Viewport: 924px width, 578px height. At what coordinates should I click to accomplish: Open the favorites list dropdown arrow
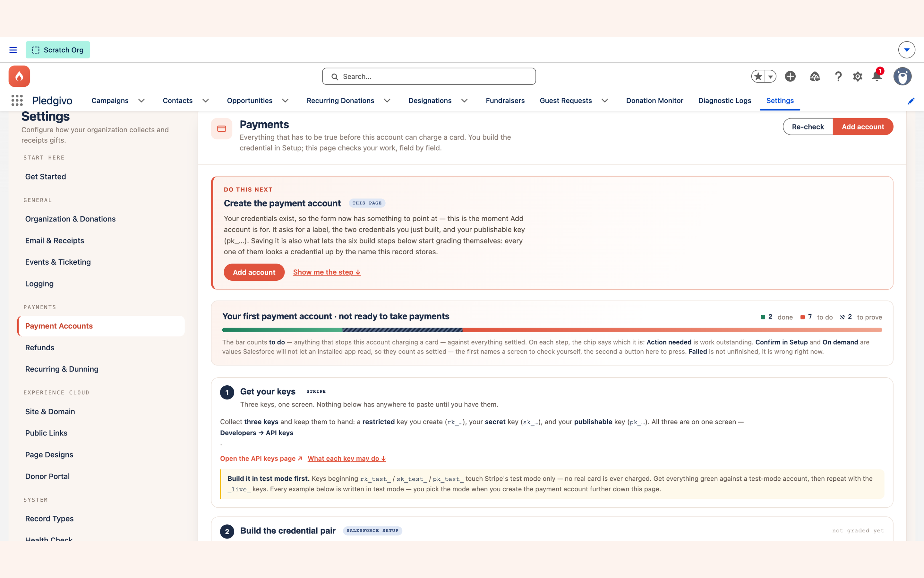coord(771,76)
